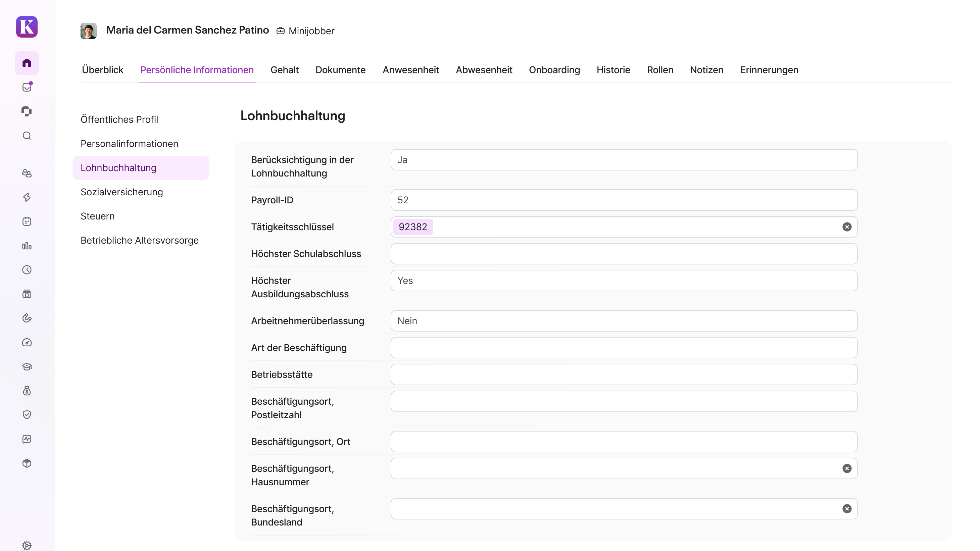Click the Beschäftigungsort, Ort field

point(624,442)
